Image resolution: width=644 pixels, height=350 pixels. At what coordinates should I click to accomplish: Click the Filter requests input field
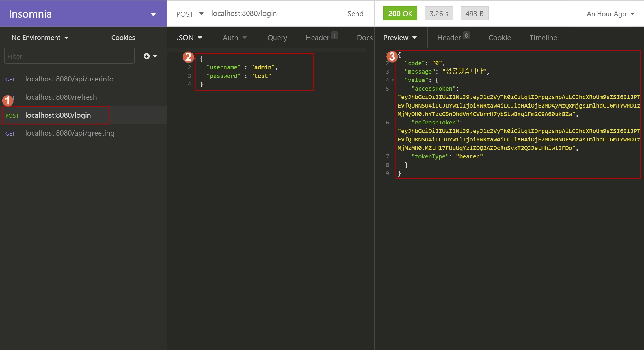pos(69,56)
